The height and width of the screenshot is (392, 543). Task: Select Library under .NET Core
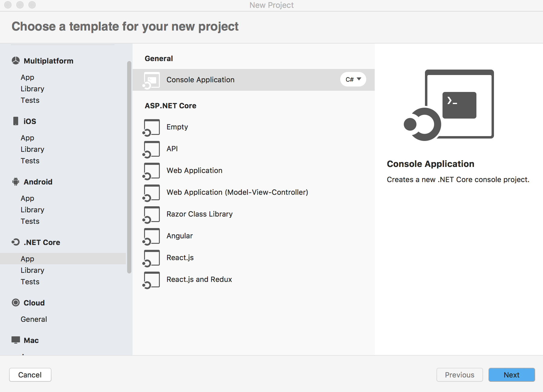coord(32,270)
